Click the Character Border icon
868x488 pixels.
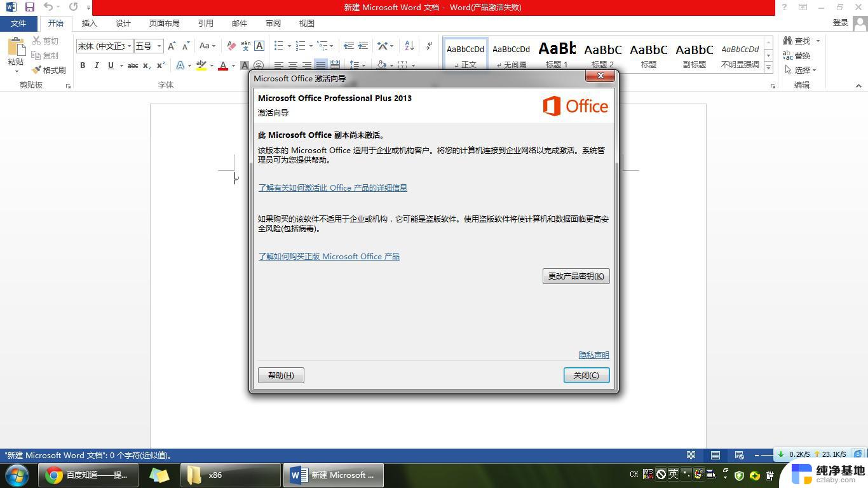pos(259,46)
